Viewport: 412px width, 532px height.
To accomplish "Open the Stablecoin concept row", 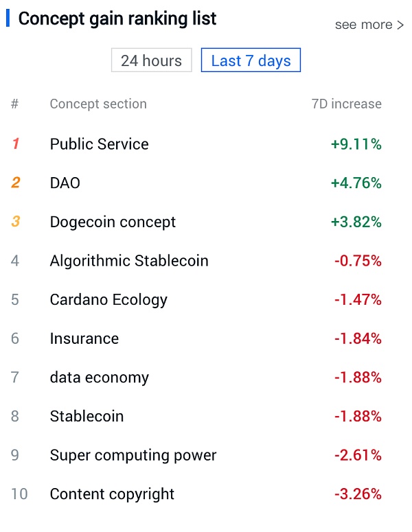I will click(x=87, y=417).
